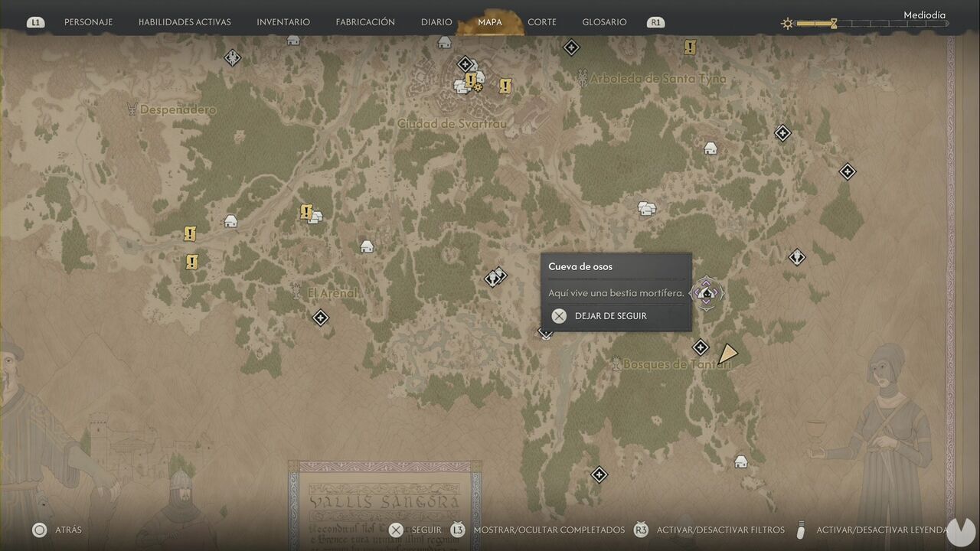Click the Cueva de osos tooltip title

580,266
